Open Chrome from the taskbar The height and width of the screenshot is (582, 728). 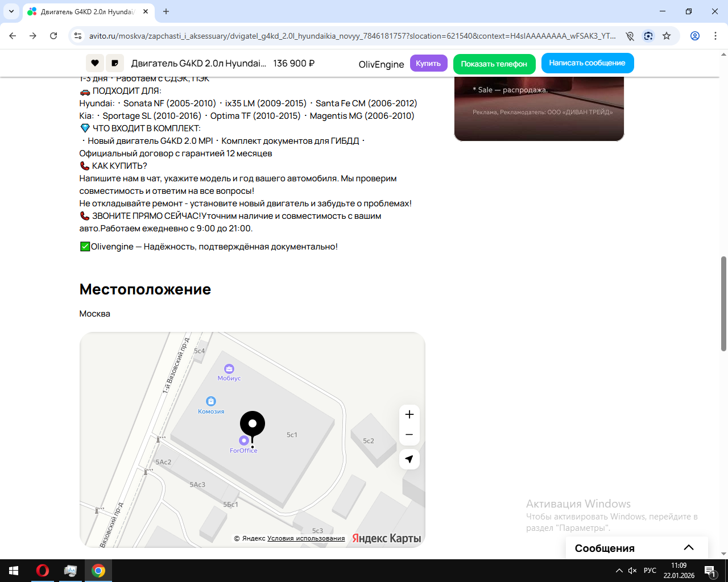pyautogui.click(x=98, y=571)
